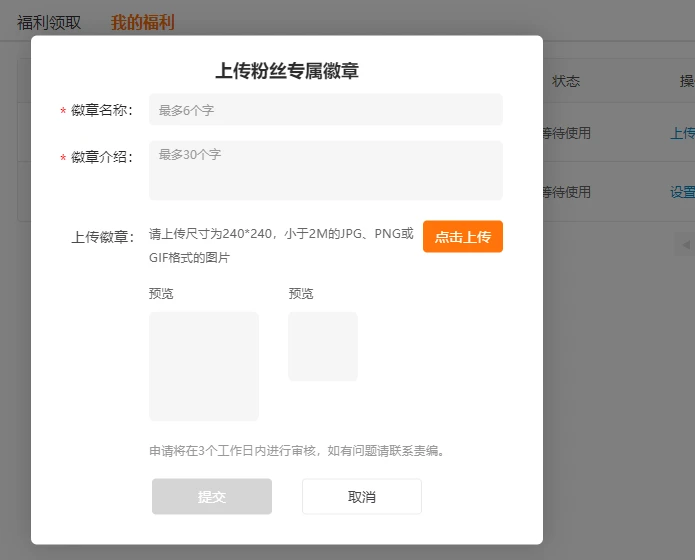Screen dimensions: 695x560
Task: Cancel the dialog with 取消 button
Action: [x=361, y=497]
